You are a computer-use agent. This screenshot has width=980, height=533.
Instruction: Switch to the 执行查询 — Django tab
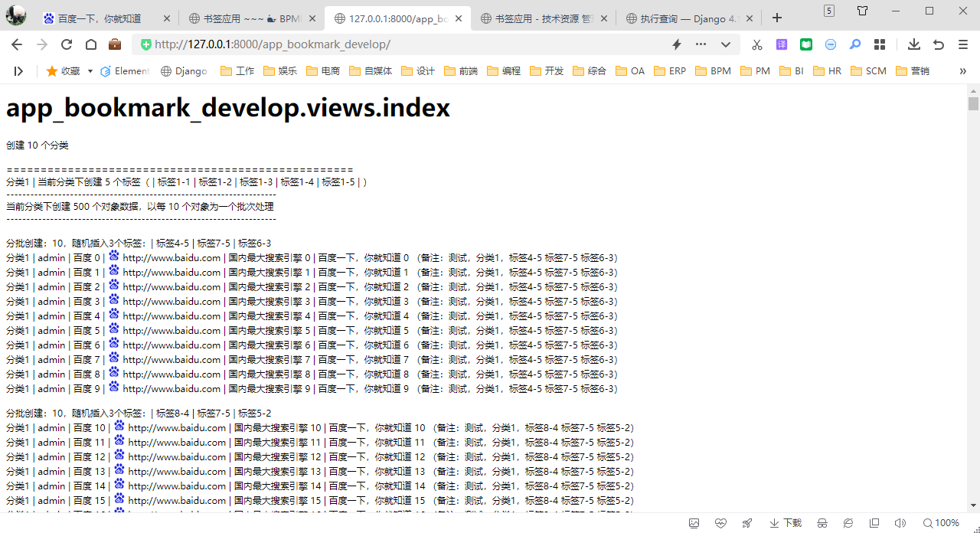click(688, 18)
